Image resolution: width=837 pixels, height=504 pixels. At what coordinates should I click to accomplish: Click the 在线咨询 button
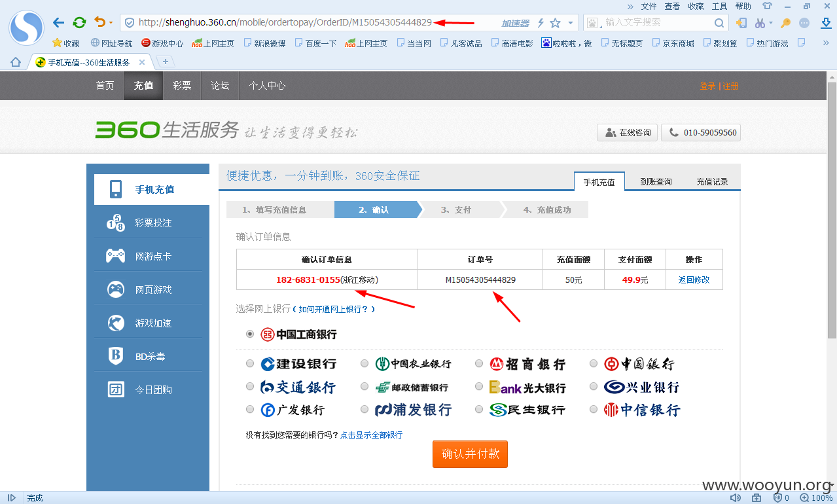click(x=627, y=132)
